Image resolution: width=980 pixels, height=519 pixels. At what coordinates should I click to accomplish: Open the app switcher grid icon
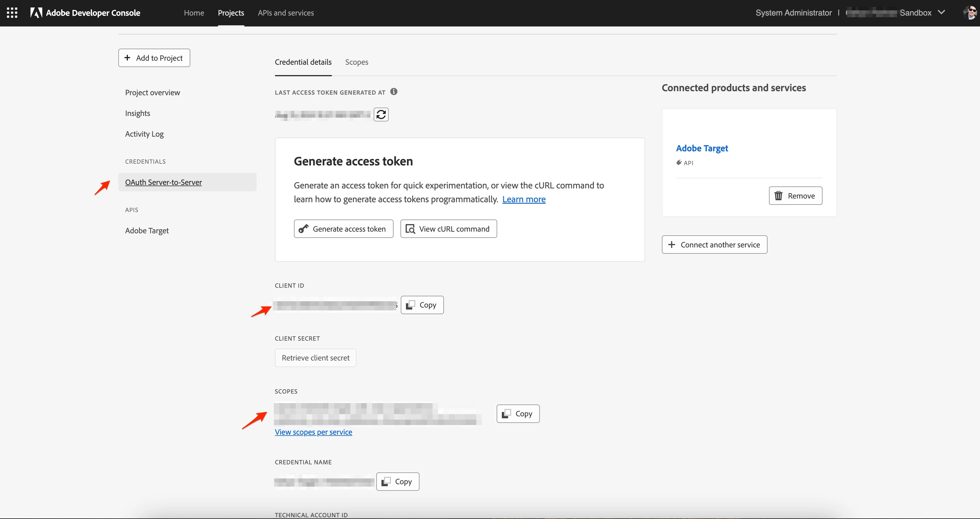coord(12,13)
